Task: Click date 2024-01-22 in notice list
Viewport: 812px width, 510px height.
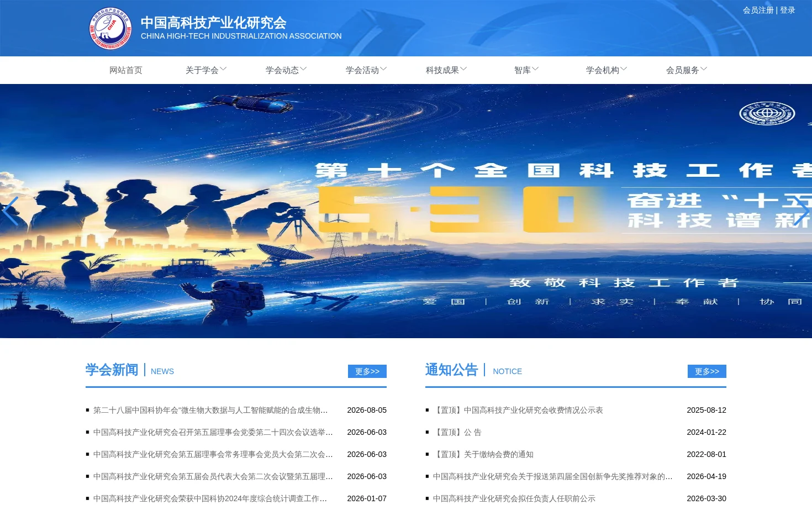Action: (706, 432)
